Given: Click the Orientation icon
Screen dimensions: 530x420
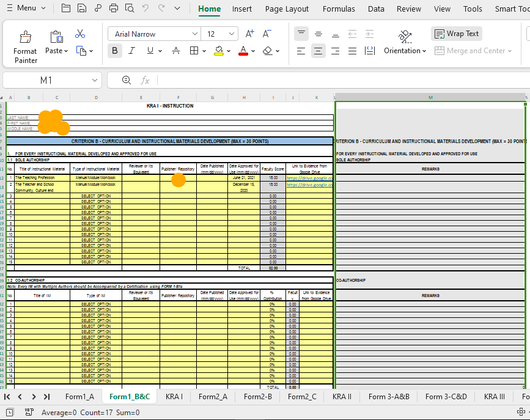Looking at the screenshot, I should (405, 35).
